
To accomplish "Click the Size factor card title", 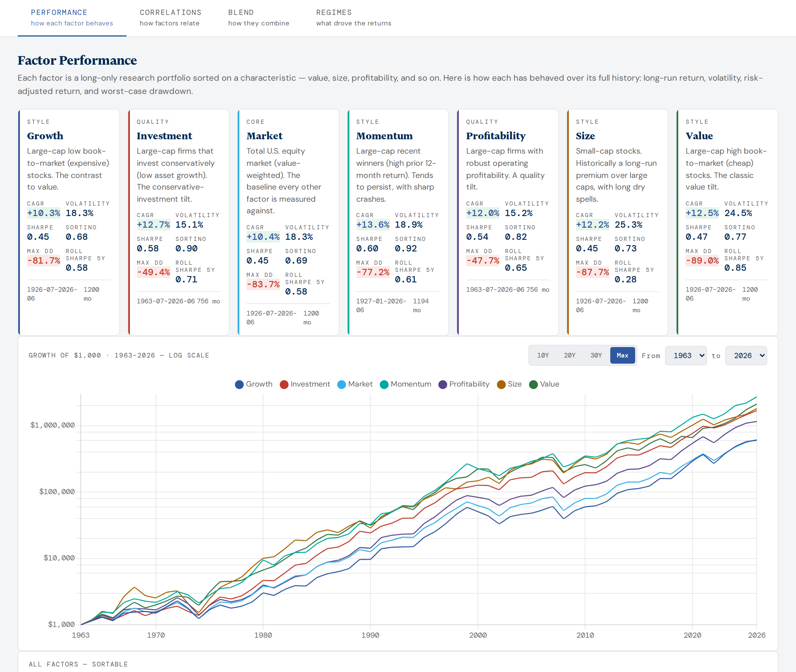I will click(585, 136).
